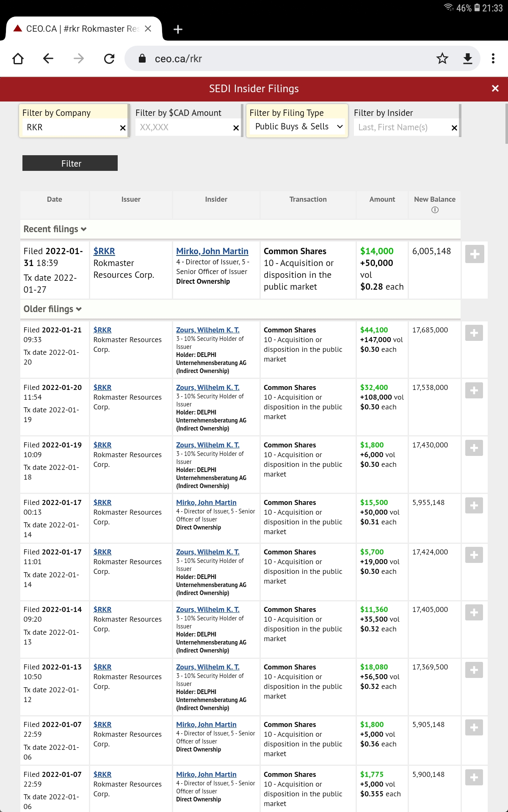
Task: Expand the 2022-01-17 00:13 Mirko filing
Action: [x=474, y=505]
